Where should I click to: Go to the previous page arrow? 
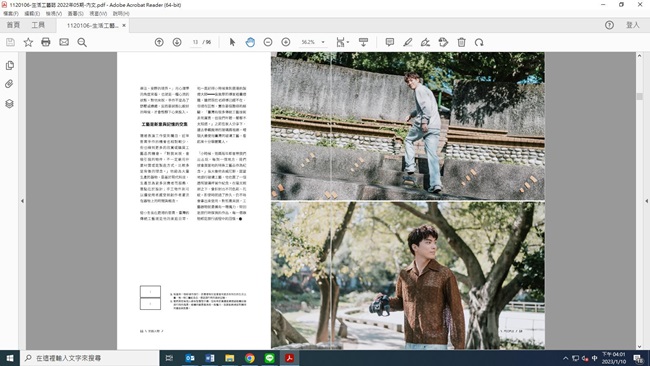click(159, 42)
